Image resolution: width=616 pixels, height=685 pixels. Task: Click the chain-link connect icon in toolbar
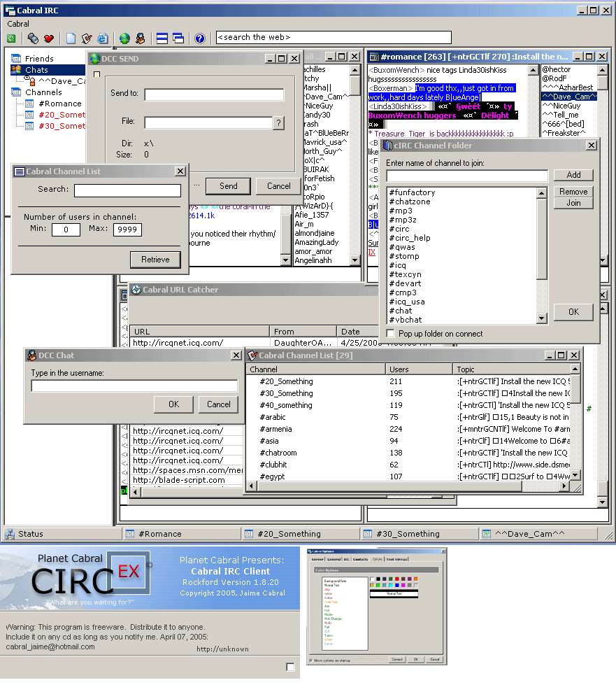[34, 38]
